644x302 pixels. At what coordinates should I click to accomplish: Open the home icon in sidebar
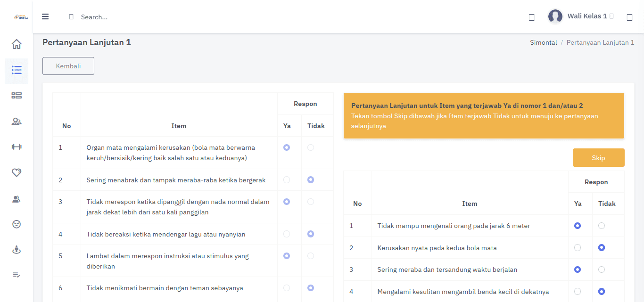(x=17, y=44)
